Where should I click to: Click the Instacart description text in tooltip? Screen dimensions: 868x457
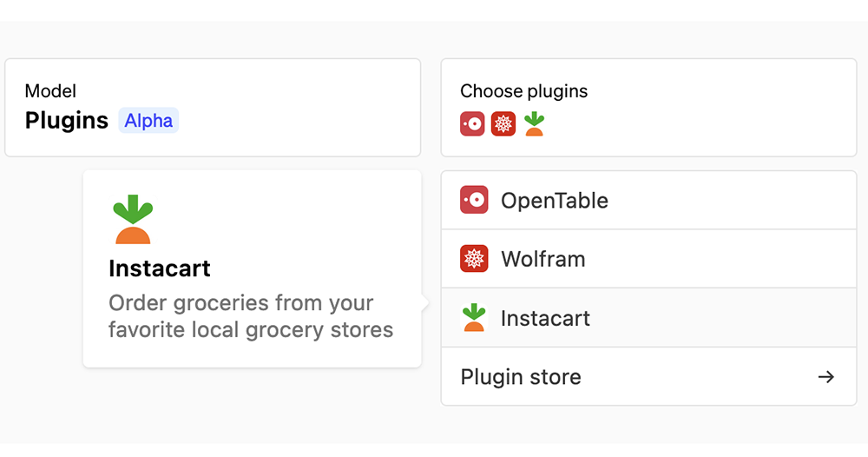251,316
